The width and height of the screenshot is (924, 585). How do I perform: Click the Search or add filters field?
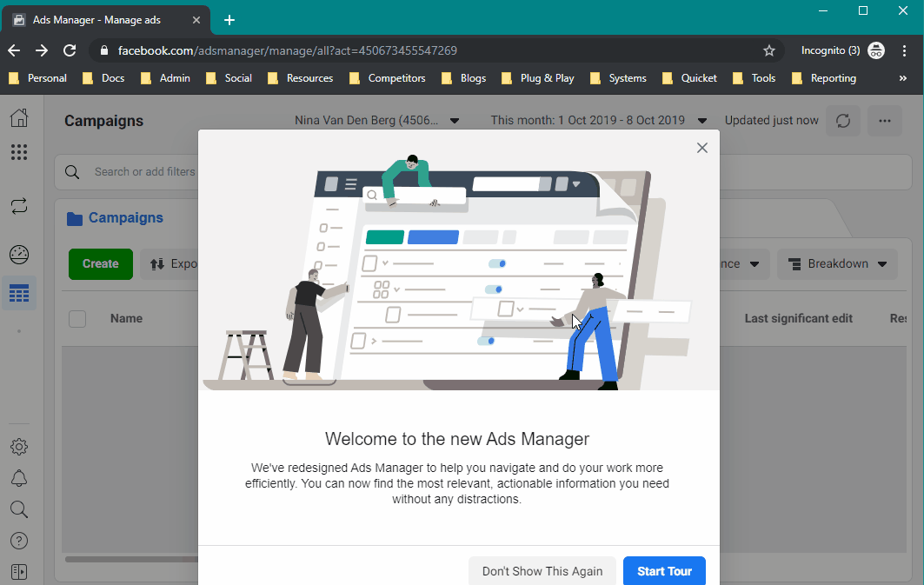[144, 172]
